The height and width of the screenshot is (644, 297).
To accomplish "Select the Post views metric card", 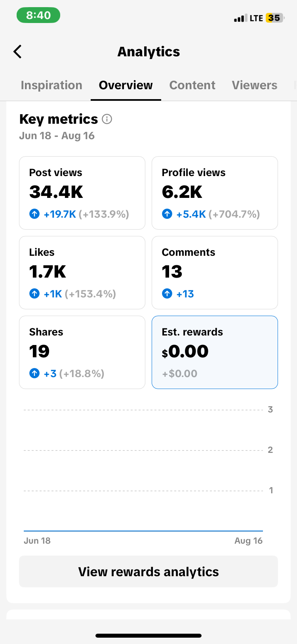I will coord(82,193).
